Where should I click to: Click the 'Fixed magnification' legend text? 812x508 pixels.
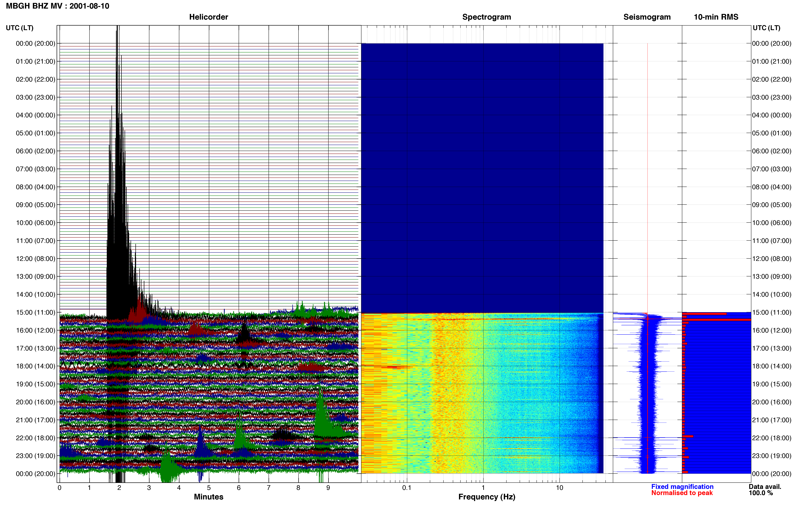[x=682, y=486]
